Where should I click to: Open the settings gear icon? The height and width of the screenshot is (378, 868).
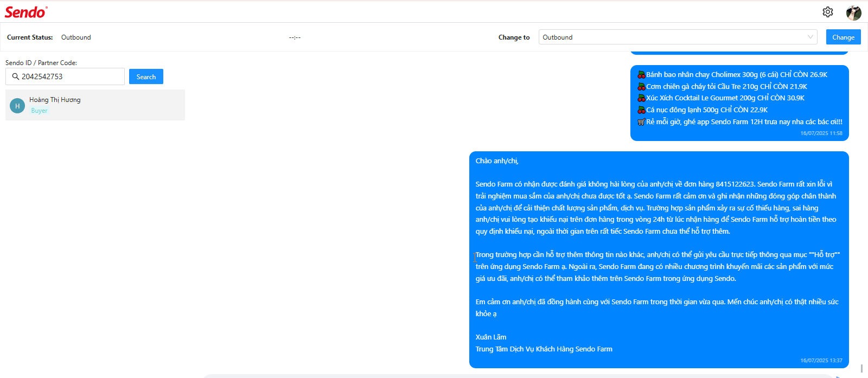pos(827,12)
